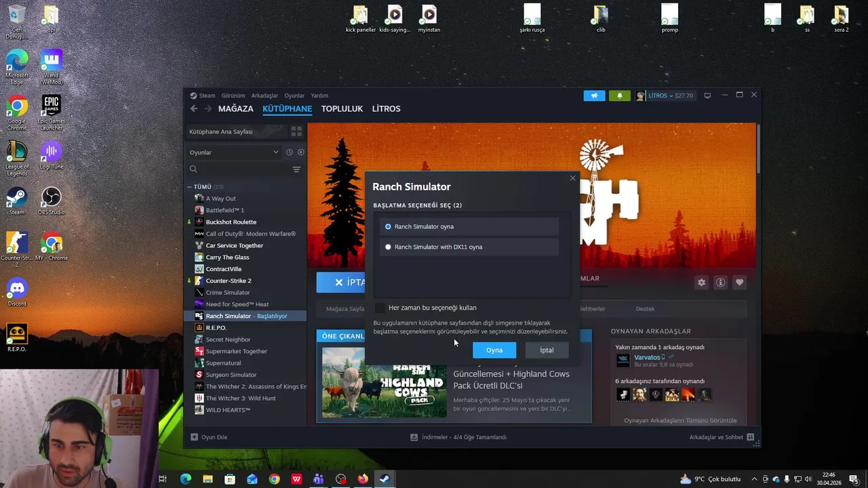This screenshot has height=488, width=868.
Task: Close the Ranch Simulator launch dialog
Action: click(572, 178)
